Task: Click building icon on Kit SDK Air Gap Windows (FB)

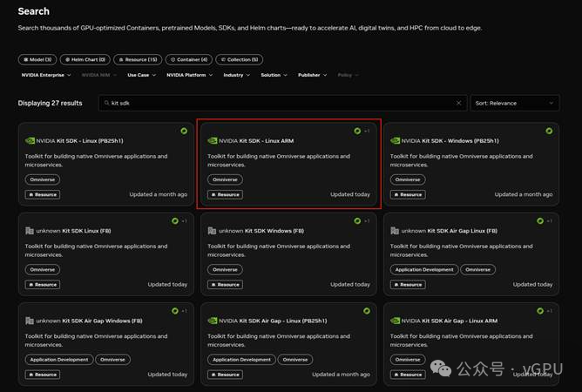Action: [30, 321]
